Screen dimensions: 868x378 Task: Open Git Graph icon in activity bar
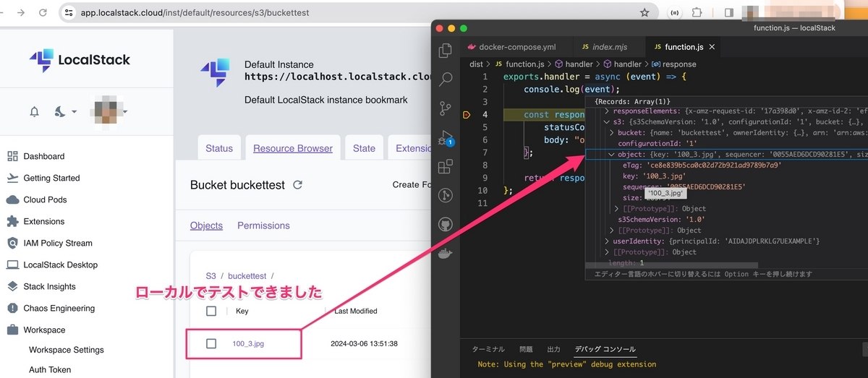[446, 195]
